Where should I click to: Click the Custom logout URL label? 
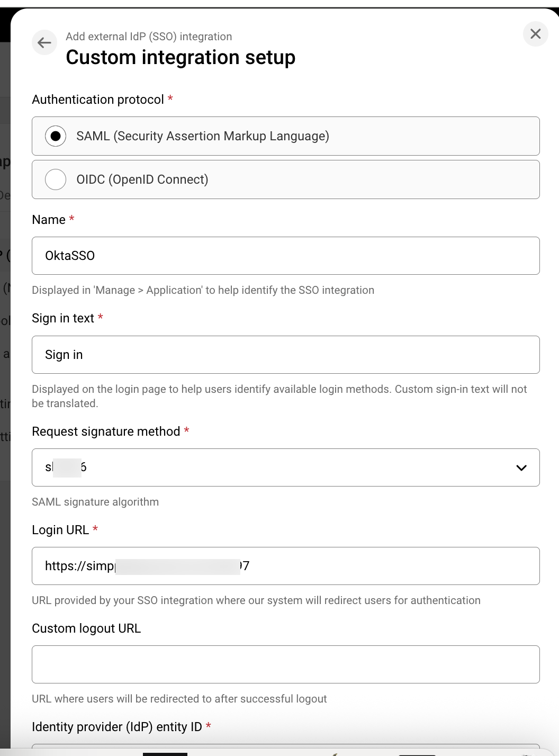point(86,628)
